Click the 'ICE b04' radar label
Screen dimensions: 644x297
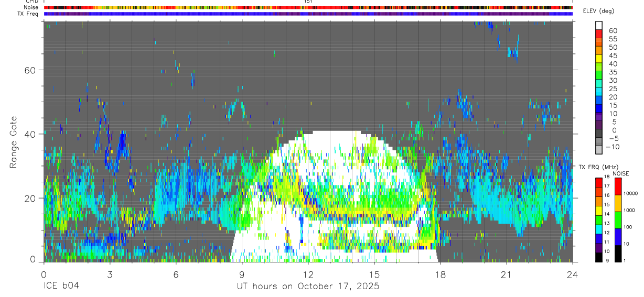[x=62, y=287]
